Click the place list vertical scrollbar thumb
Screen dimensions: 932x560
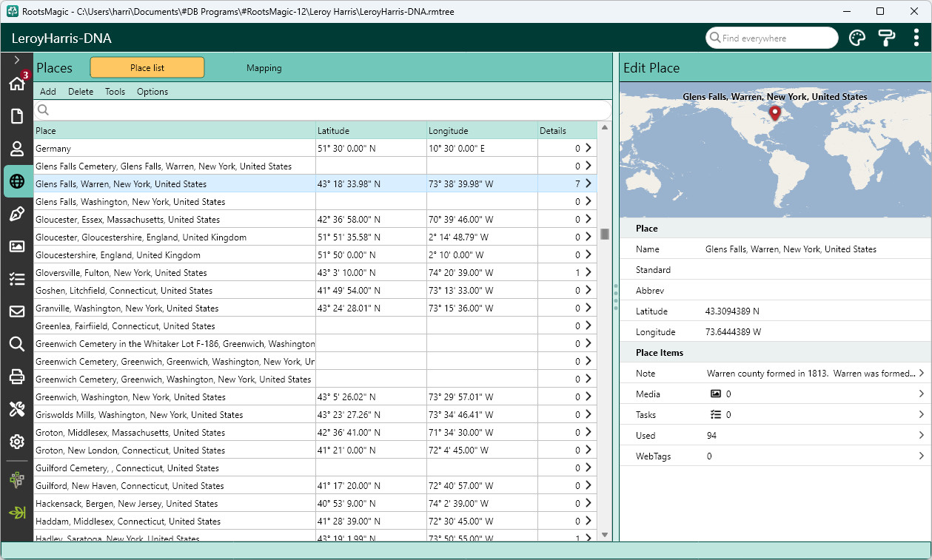[605, 234]
